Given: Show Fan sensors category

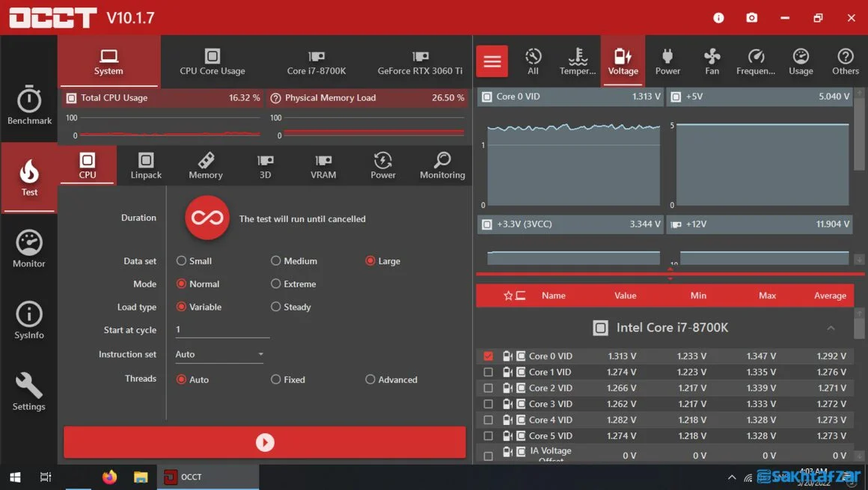Looking at the screenshot, I should click(712, 61).
